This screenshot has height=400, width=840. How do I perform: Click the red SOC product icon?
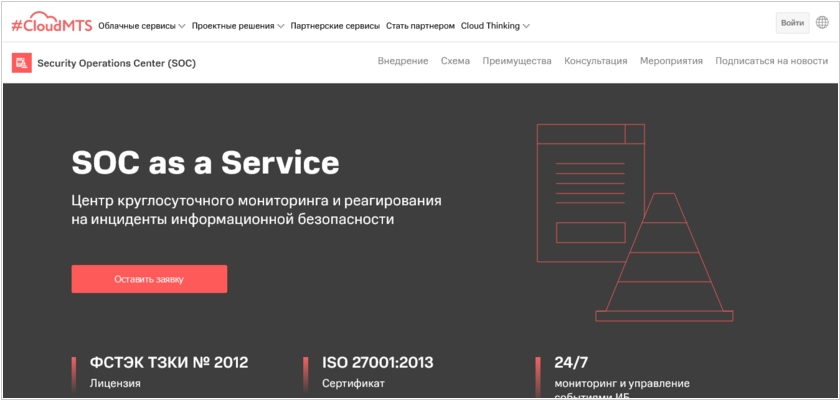(21, 63)
